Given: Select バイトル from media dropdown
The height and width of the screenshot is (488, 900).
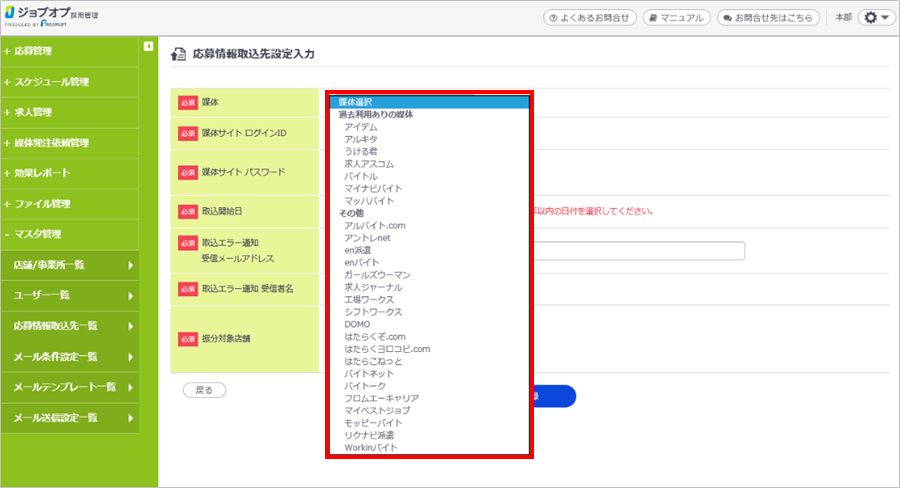Looking at the screenshot, I should pos(360,176).
